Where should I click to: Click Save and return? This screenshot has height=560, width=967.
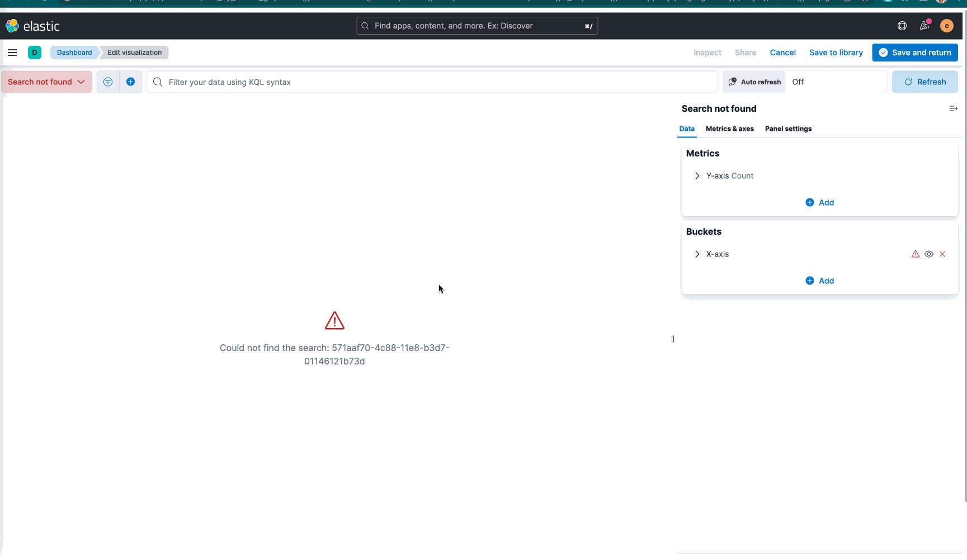point(915,53)
